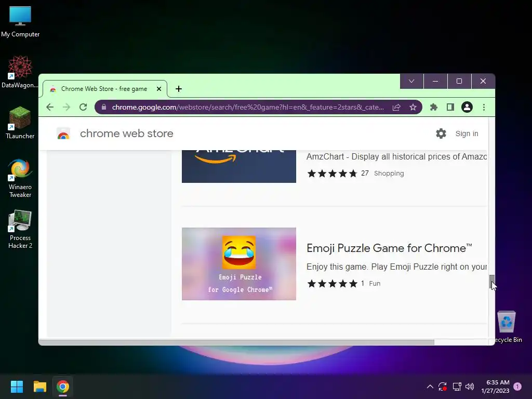532x399 pixels.
Task: Click the Shopping category label
Action: point(389,174)
